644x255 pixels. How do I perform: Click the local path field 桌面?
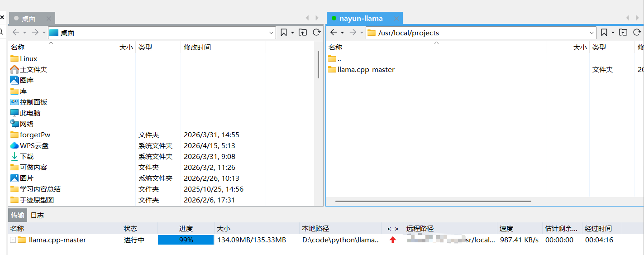coord(162,33)
